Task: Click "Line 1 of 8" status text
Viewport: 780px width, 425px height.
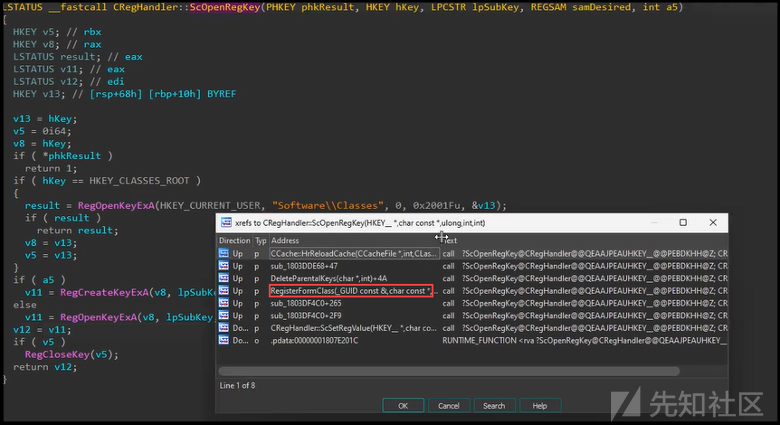Action: click(237, 385)
